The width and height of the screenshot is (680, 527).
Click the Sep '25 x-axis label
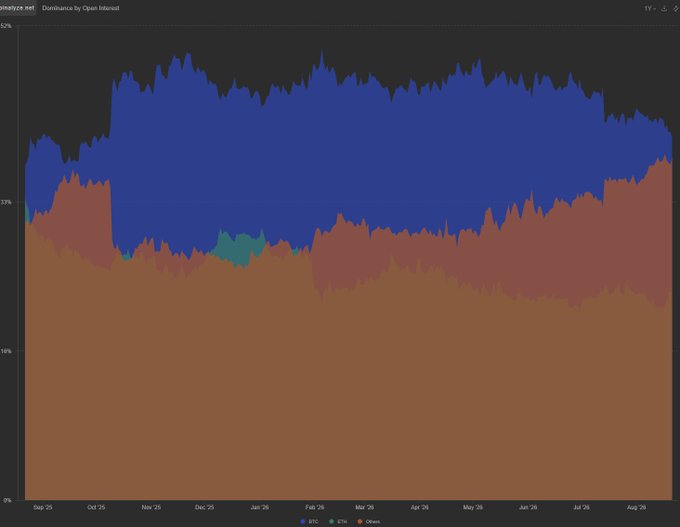42,507
